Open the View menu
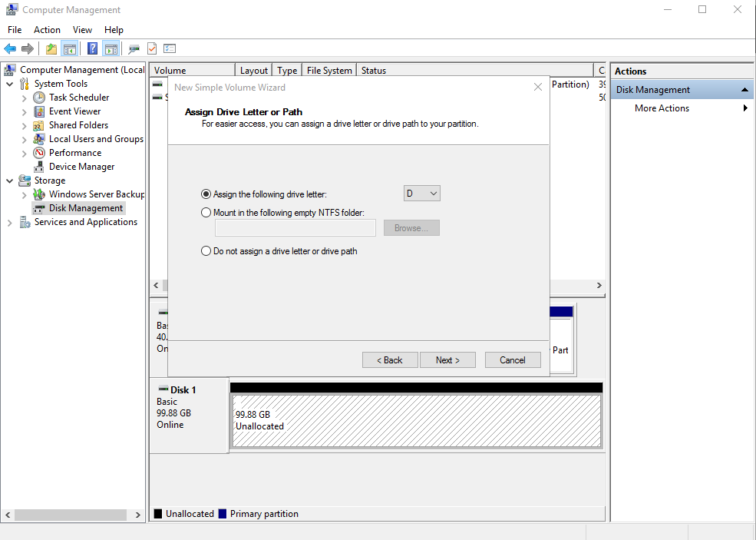 pyautogui.click(x=82, y=30)
